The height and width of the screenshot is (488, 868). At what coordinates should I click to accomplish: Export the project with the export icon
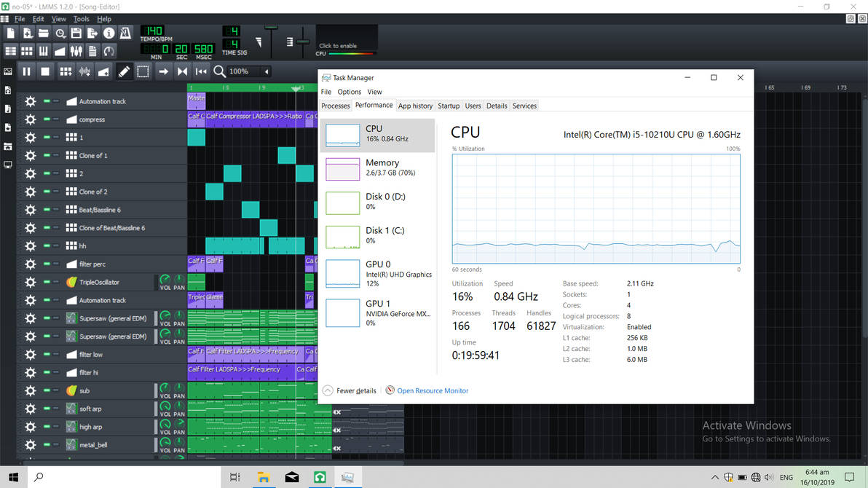(92, 34)
